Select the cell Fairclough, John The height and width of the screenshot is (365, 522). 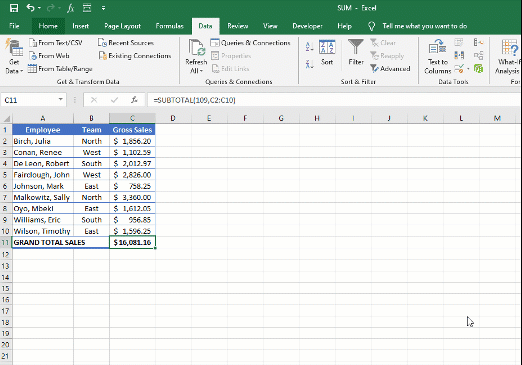point(43,175)
